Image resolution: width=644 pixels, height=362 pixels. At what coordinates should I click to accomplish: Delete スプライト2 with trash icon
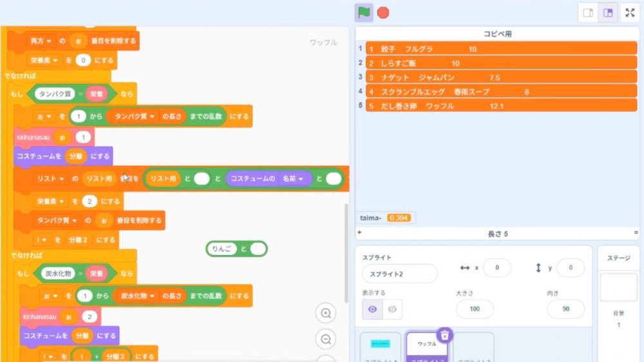coord(444,336)
